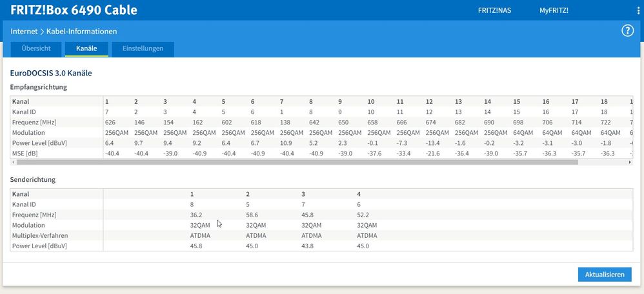Click the left arrow of the horizontal scrollbar
This screenshot has height=294, width=644.
click(13, 162)
